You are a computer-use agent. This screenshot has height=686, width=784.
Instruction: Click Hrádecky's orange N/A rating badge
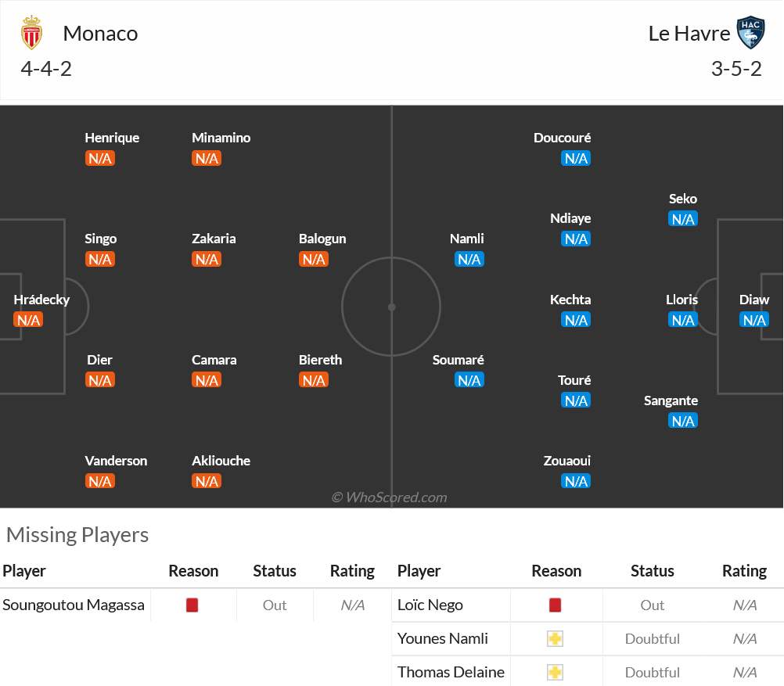tap(28, 320)
